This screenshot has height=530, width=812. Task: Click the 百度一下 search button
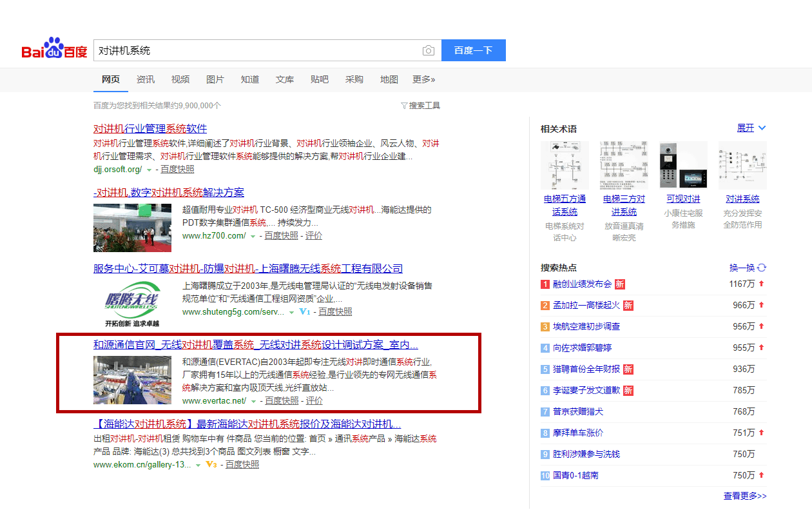(x=474, y=50)
